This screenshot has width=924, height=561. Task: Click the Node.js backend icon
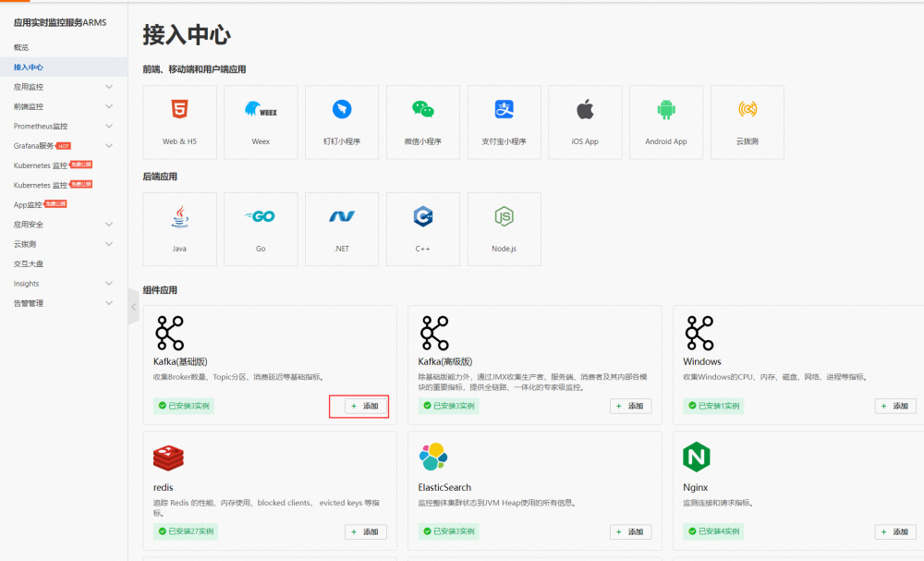click(504, 218)
